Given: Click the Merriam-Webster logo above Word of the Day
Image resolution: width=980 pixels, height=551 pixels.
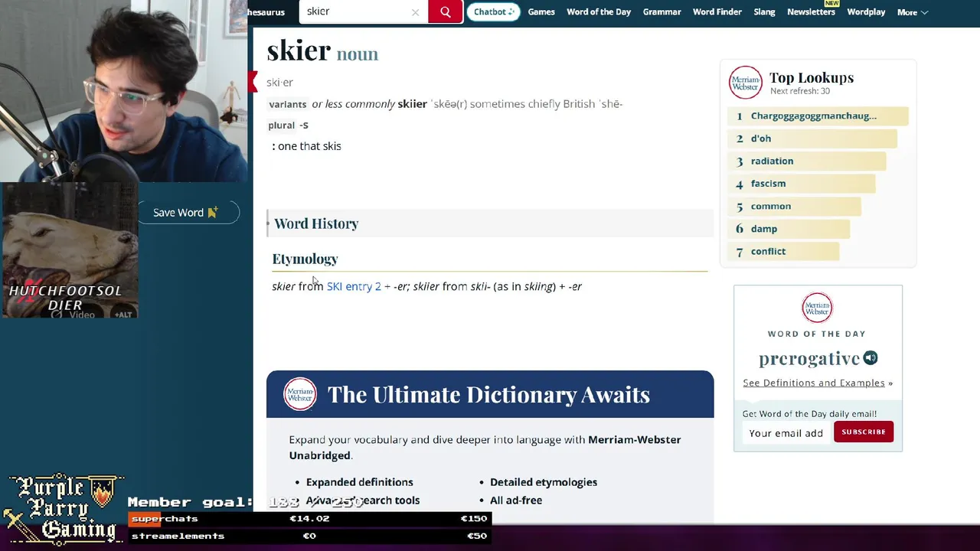Looking at the screenshot, I should (x=817, y=308).
